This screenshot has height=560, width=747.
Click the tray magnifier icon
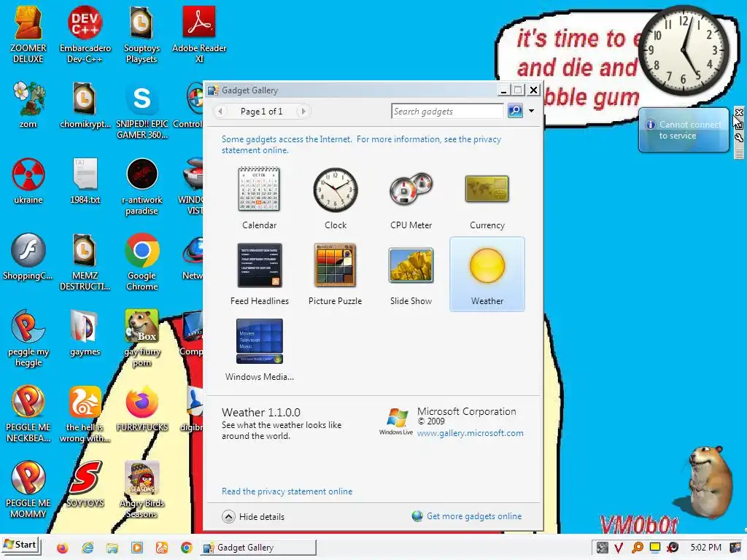(x=638, y=548)
